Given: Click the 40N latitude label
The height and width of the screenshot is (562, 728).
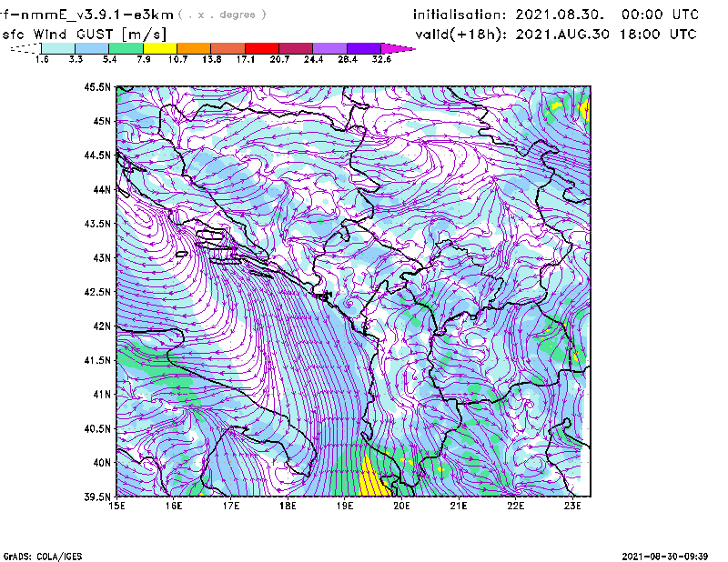Looking at the screenshot, I should pyautogui.click(x=102, y=463).
